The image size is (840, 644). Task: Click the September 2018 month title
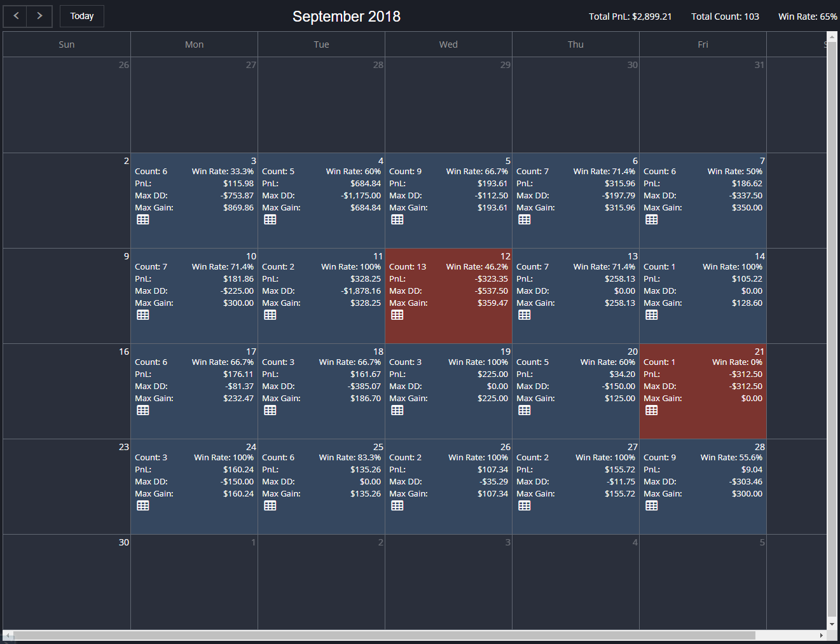[347, 17]
